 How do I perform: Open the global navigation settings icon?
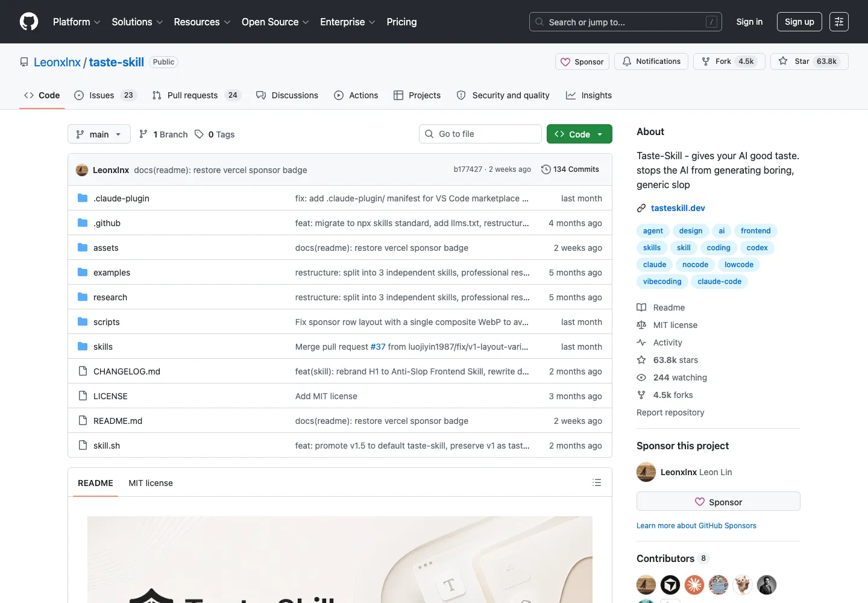coord(839,22)
